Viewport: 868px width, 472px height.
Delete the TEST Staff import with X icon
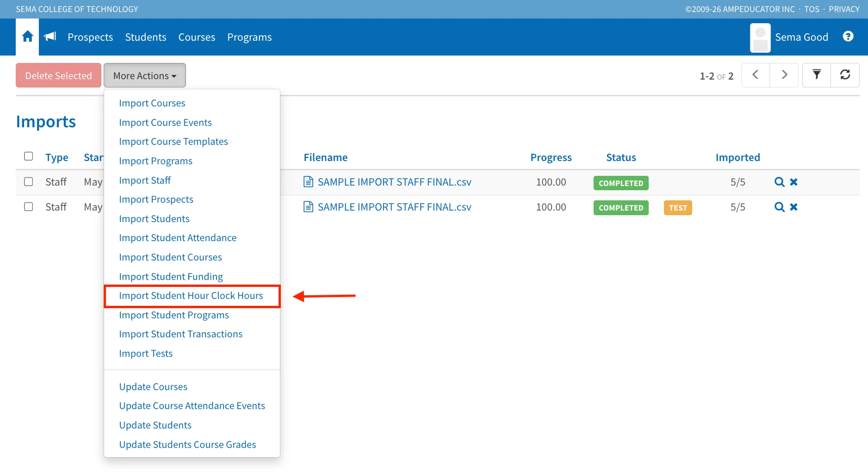point(794,207)
